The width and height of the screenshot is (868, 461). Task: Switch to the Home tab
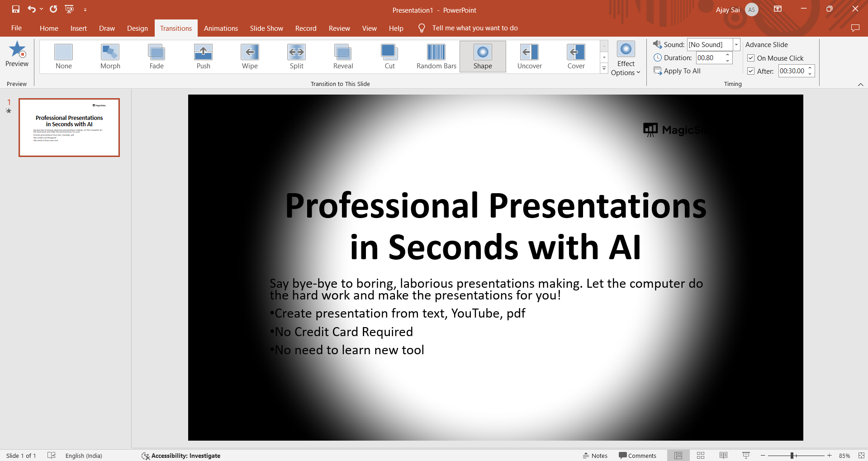(x=49, y=28)
